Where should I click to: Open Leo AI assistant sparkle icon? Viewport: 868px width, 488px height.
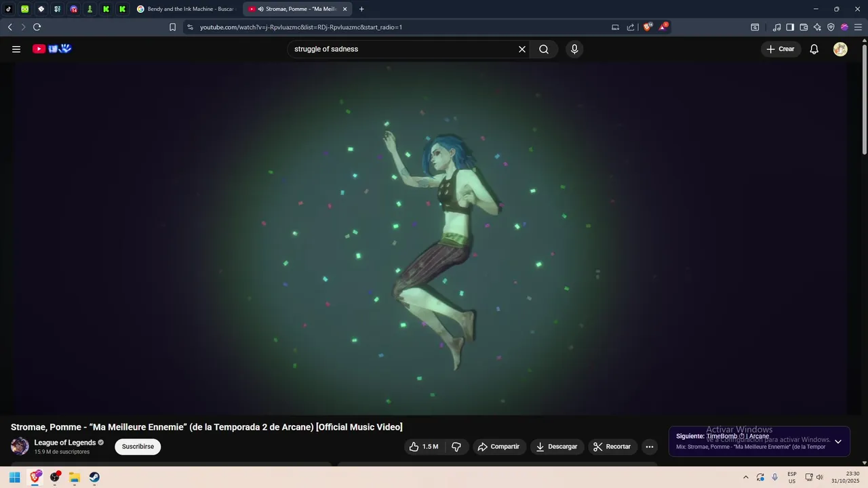[x=817, y=27]
